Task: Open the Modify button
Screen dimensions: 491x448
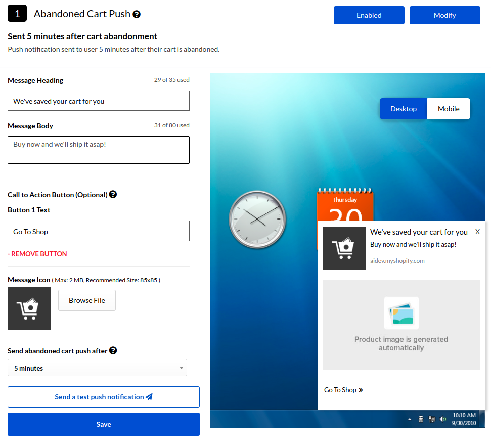Action: (444, 15)
